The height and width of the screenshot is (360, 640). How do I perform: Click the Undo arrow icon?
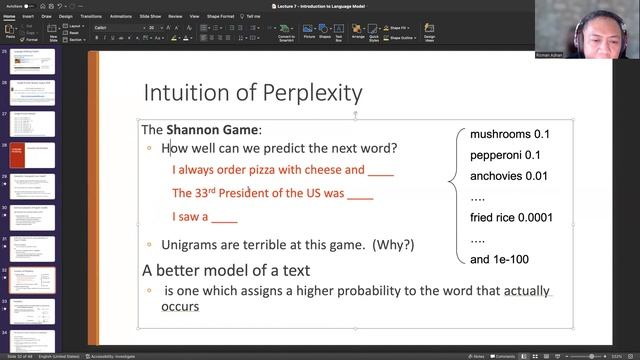pos(60,6)
